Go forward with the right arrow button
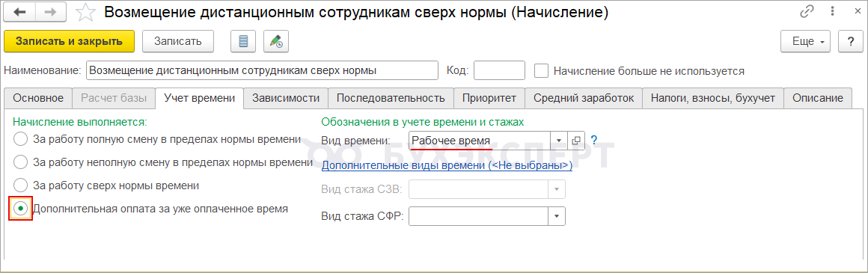 51,12
